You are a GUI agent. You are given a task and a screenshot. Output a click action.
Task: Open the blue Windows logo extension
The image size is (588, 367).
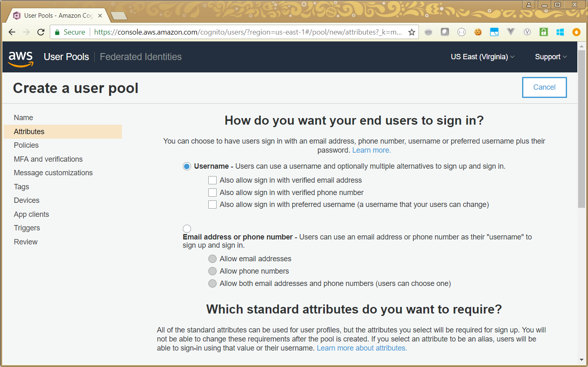pos(560,32)
